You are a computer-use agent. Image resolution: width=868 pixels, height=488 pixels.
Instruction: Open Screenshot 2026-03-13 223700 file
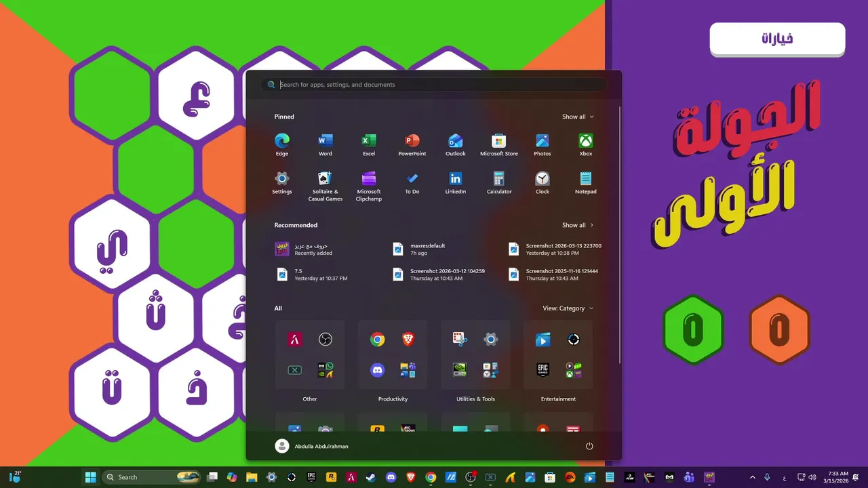point(556,249)
